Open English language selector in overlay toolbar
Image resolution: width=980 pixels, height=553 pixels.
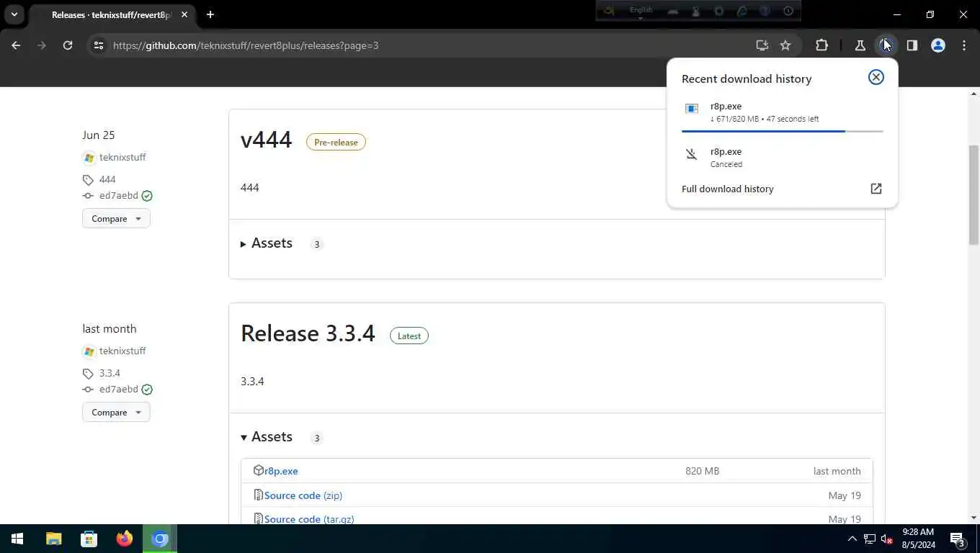(641, 11)
